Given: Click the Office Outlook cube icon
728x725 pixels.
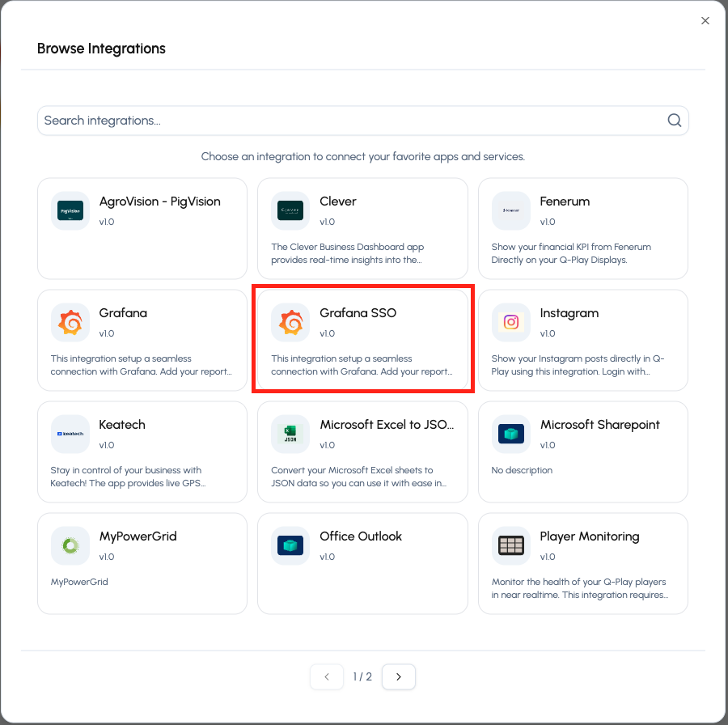Looking at the screenshot, I should tap(290, 545).
